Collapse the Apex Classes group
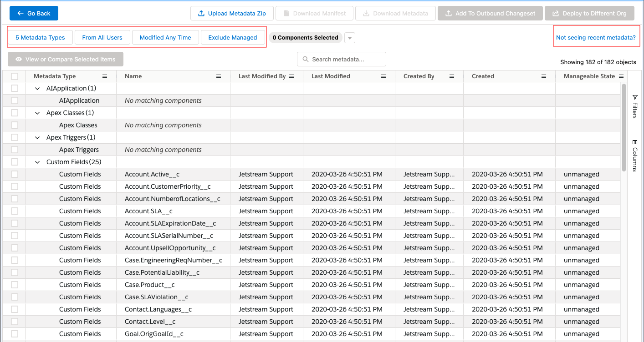644x342 pixels. coord(38,113)
